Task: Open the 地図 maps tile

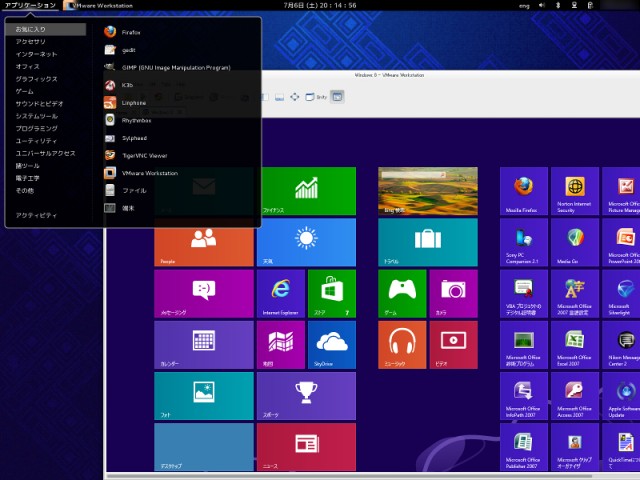Action: pyautogui.click(x=281, y=344)
